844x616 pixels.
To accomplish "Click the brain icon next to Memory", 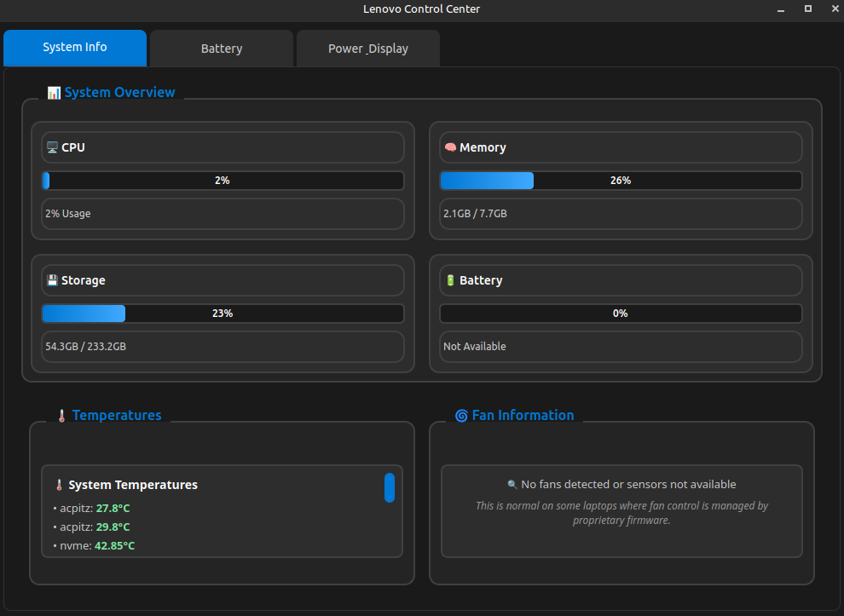I will tap(450, 147).
